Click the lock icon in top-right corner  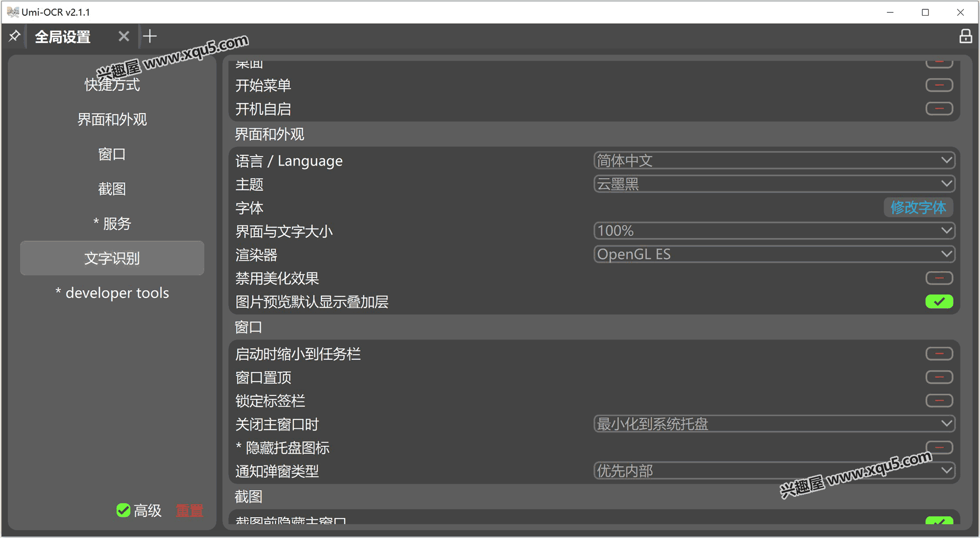[965, 36]
